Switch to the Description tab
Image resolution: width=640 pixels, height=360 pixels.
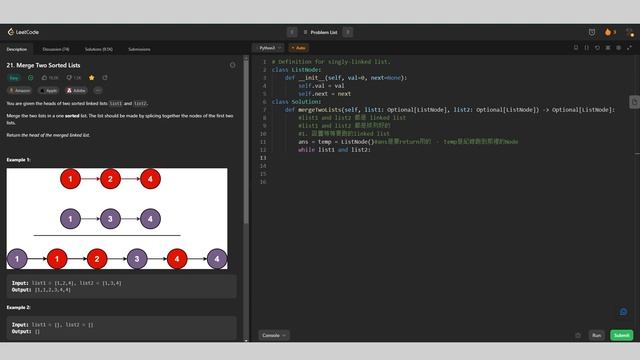pyautogui.click(x=17, y=49)
